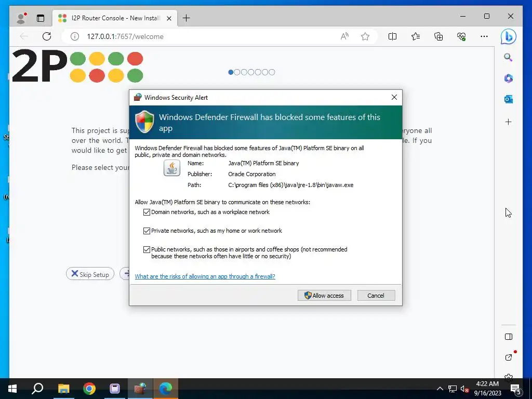Open Microsoft 365 sidebar app
532x399 pixels.
pyautogui.click(x=508, y=78)
